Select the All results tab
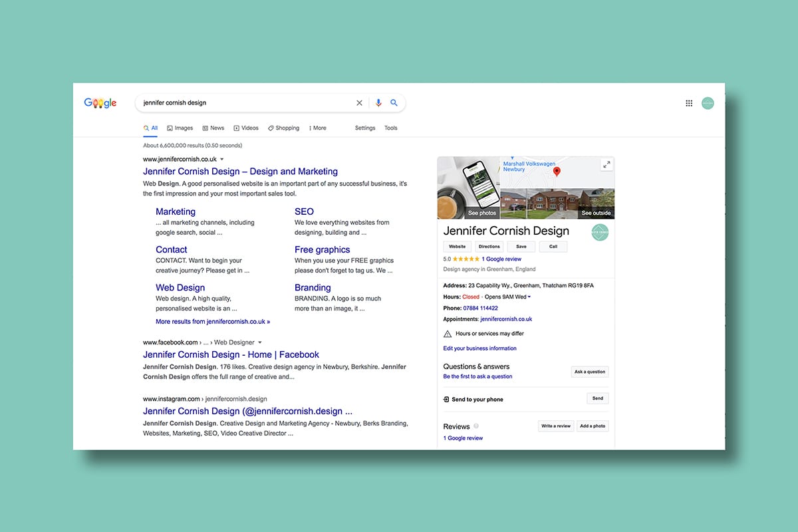The width and height of the screenshot is (798, 532). point(150,128)
